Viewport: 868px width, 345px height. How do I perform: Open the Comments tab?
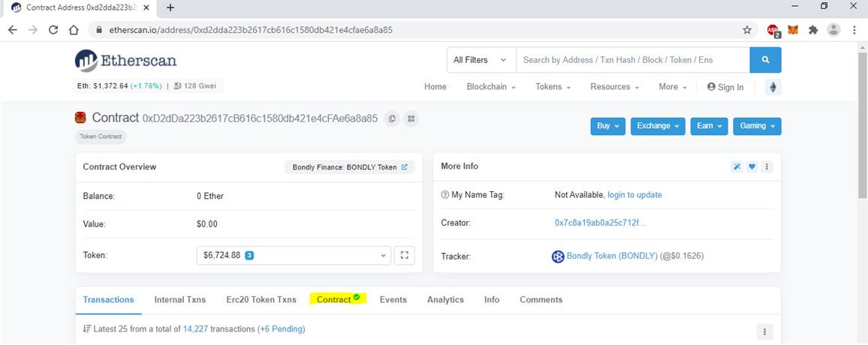541,300
